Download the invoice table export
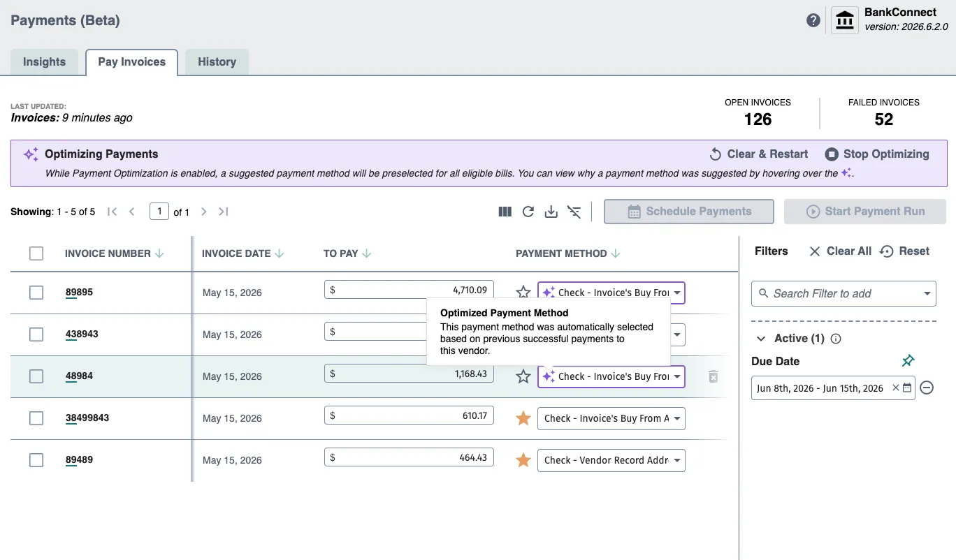The width and height of the screenshot is (956, 560). click(x=551, y=212)
